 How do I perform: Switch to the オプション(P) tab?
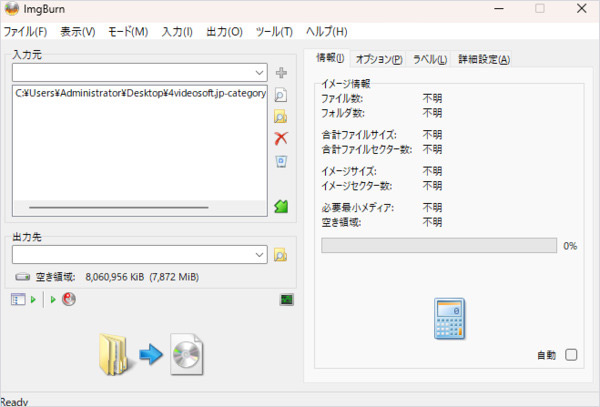coord(379,59)
